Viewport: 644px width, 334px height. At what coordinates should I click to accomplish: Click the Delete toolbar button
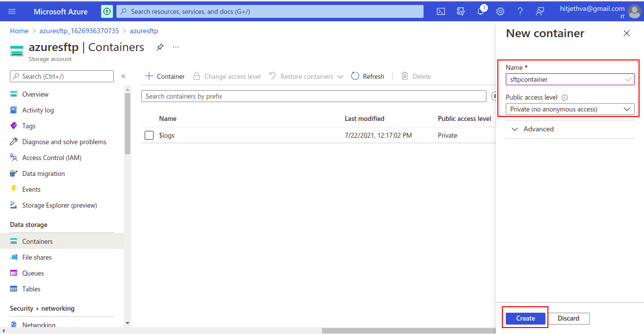pos(416,76)
